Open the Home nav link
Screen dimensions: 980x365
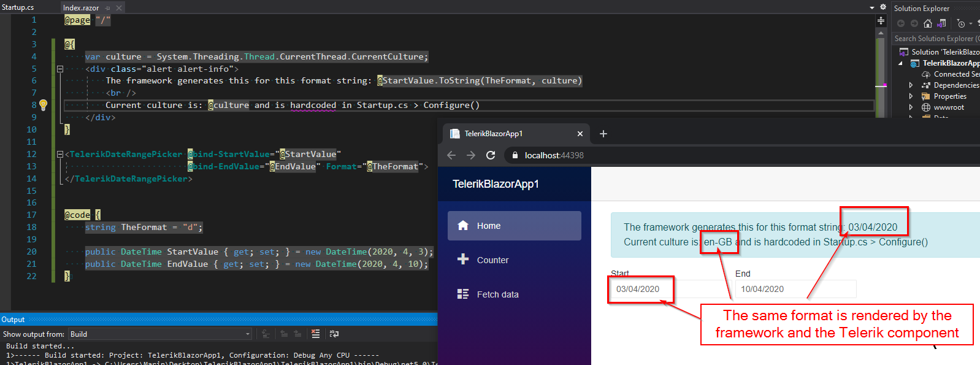[x=515, y=226]
